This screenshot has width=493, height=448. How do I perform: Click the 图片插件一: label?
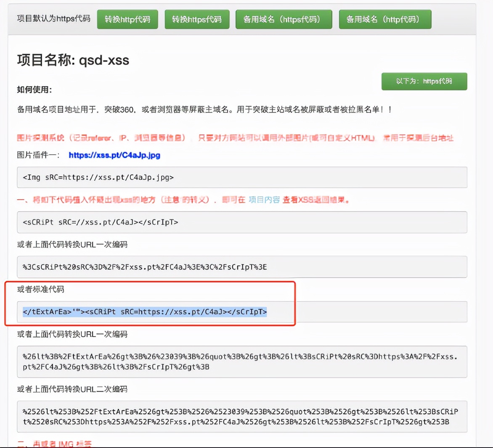38,155
